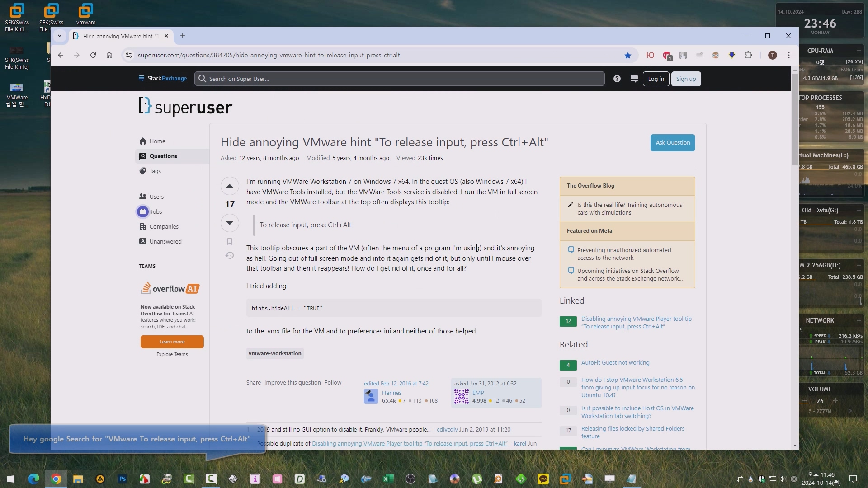Open commenter cdlvcdlv profile link
This screenshot has height=488, width=868.
447,429
